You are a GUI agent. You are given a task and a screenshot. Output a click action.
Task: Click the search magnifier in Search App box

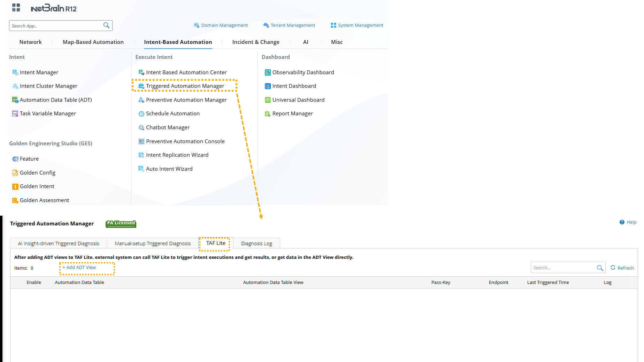(106, 25)
